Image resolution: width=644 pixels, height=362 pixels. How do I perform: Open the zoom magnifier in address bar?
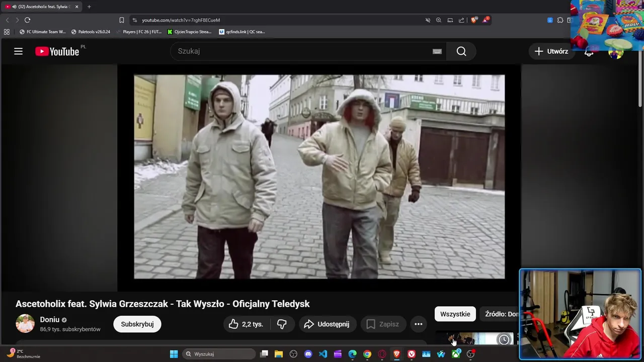coord(439,20)
